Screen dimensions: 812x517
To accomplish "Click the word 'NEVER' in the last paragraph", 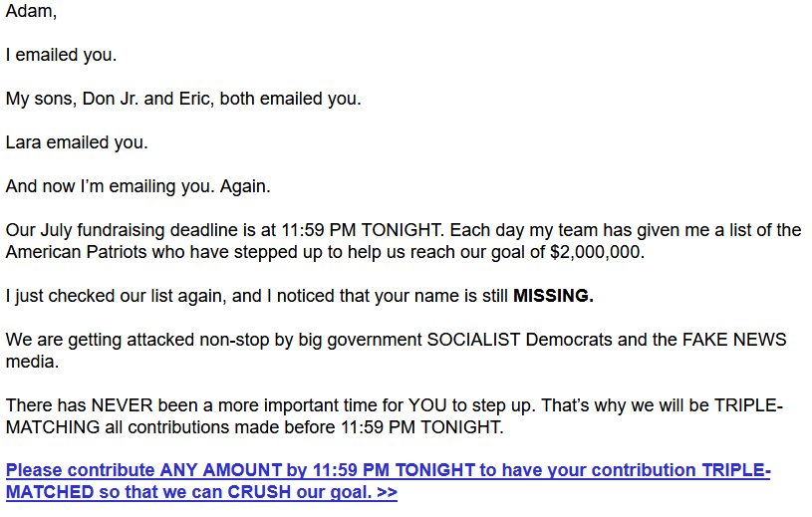I will pyautogui.click(x=122, y=405).
